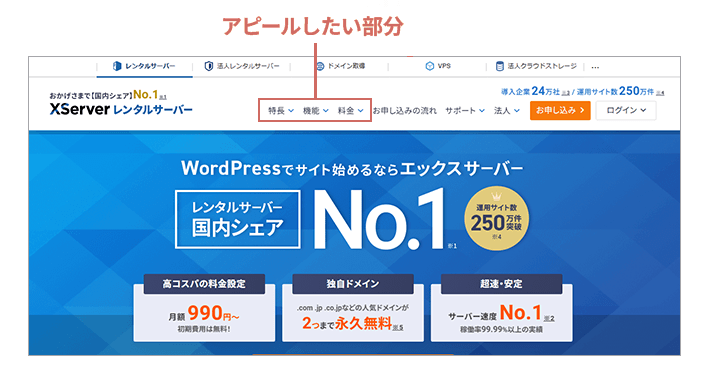710x379 pixels.
Task: Click the 独自ドメイン card
Action: pyautogui.click(x=353, y=308)
